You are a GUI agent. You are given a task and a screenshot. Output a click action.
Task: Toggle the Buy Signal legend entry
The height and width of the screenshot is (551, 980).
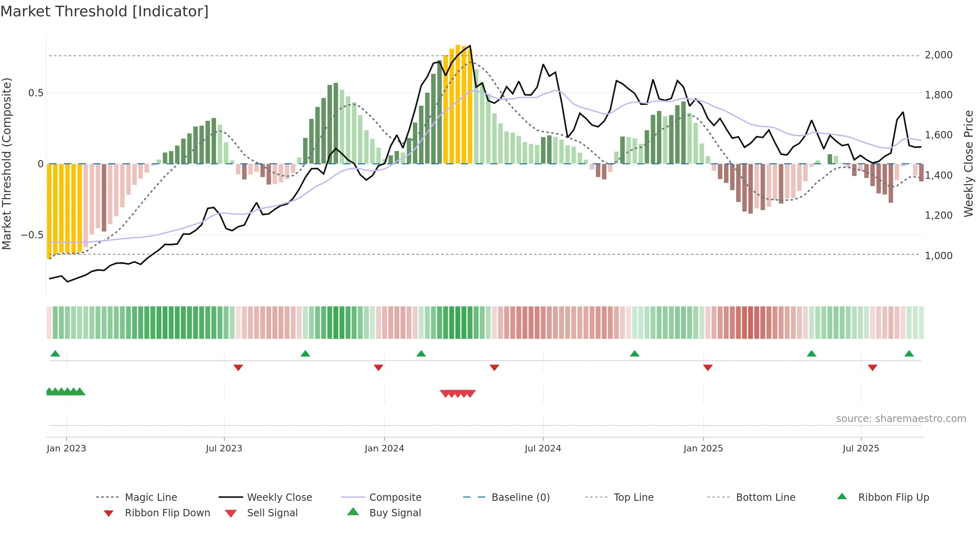384,513
